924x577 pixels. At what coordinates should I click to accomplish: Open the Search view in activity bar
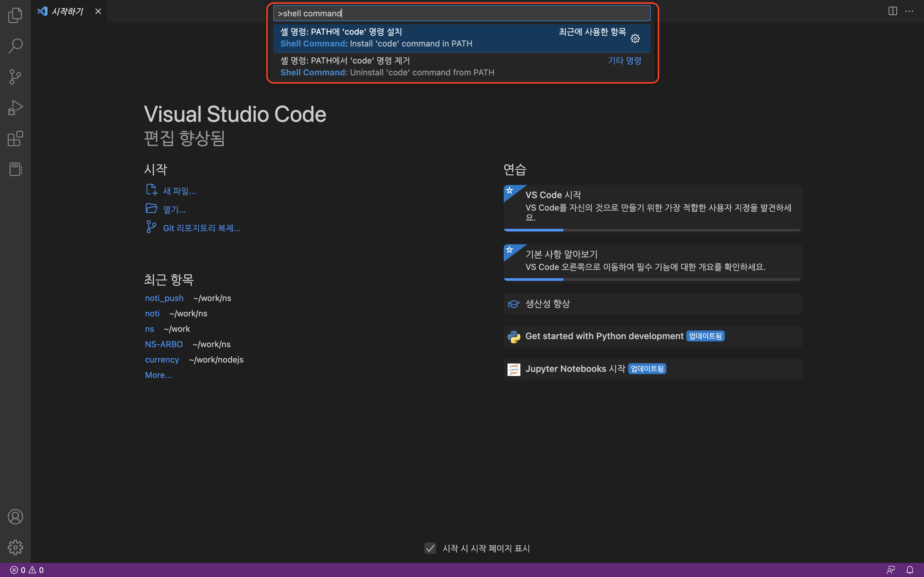point(15,46)
